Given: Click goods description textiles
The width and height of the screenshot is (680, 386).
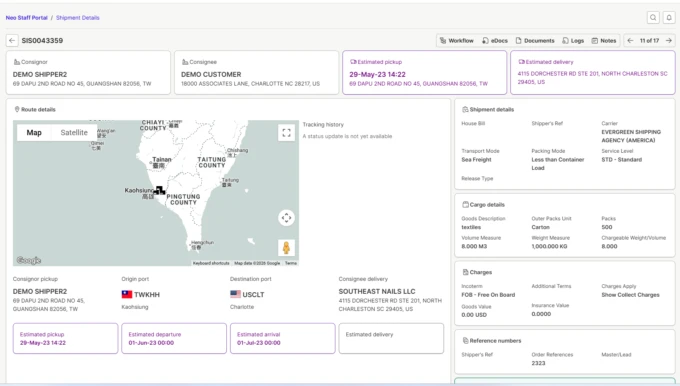Looking at the screenshot, I should pyautogui.click(x=471, y=227).
